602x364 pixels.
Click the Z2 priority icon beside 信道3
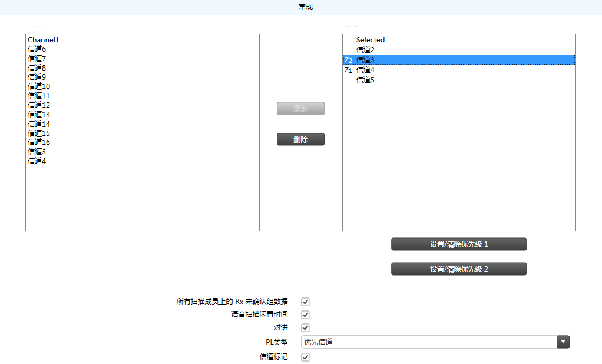pyautogui.click(x=348, y=60)
